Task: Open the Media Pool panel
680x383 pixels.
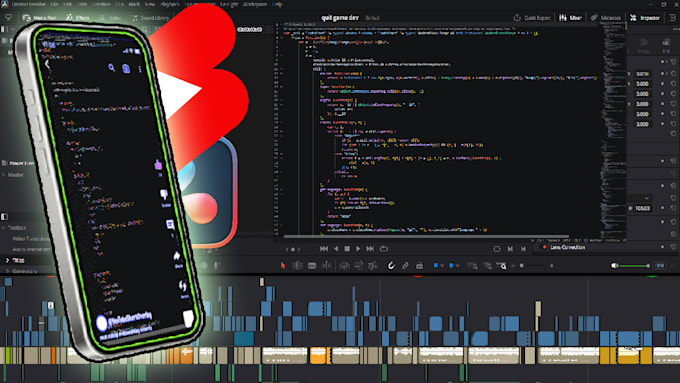Action: pos(39,18)
